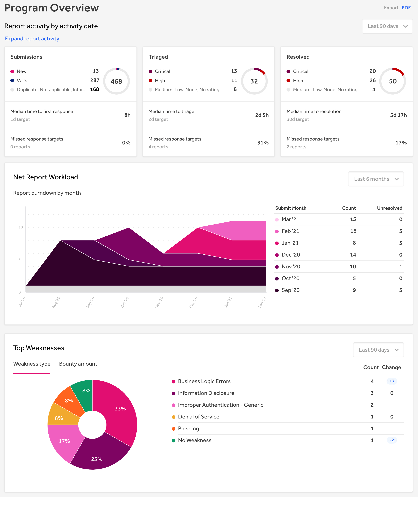
Task: Switch to the Bounty amount tab
Action: tap(78, 364)
